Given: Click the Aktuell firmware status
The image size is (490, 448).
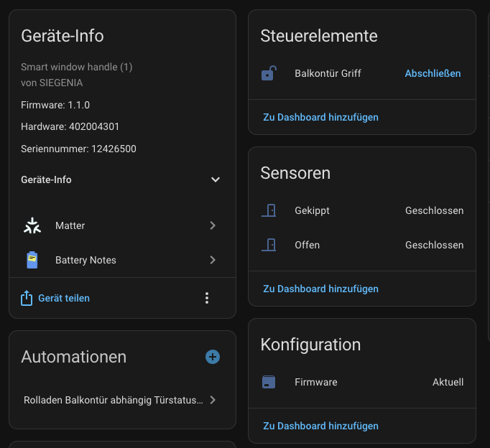Looking at the screenshot, I should pos(448,382).
